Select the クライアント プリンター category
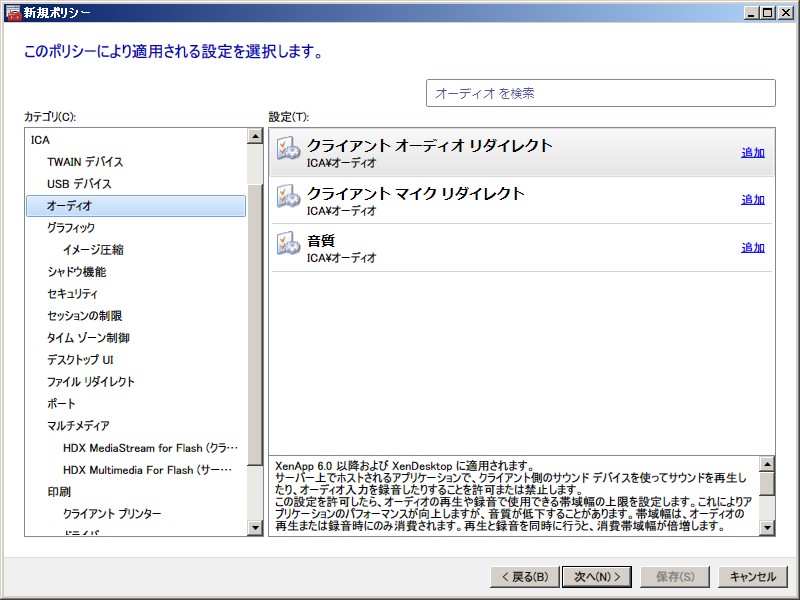 [112, 514]
